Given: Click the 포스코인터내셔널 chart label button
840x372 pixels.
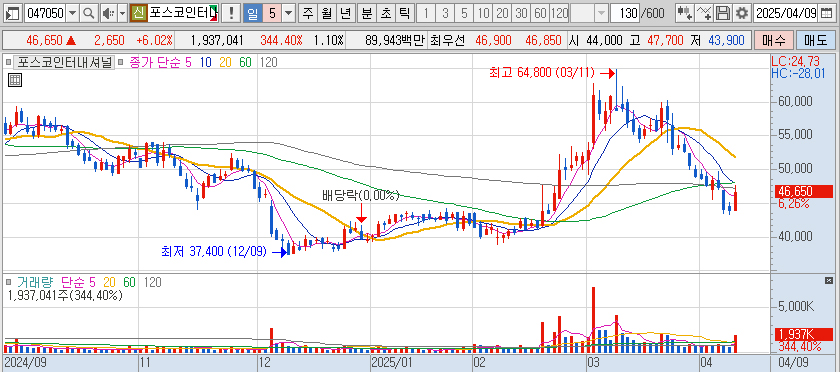Looking at the screenshot, I should 64,63.
